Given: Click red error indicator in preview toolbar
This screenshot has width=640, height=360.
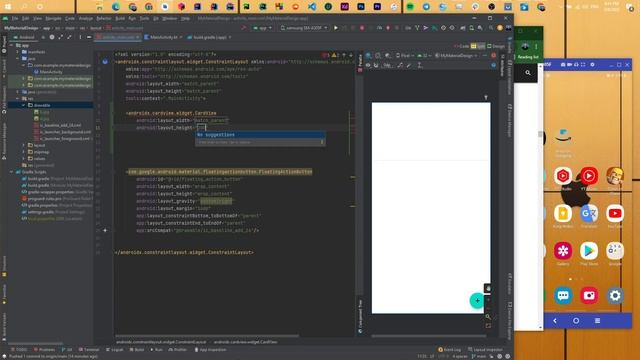Looking at the screenshot, I should pos(493,56).
